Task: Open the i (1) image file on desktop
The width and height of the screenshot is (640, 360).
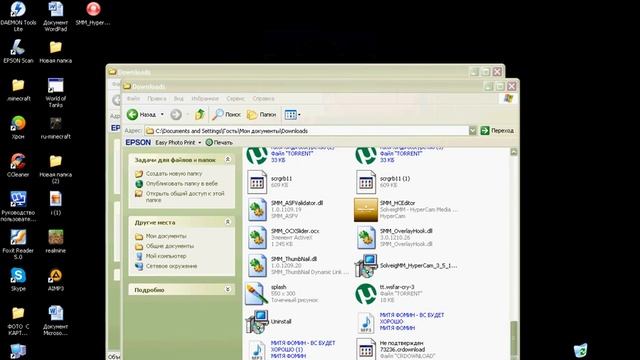Action: [x=56, y=203]
